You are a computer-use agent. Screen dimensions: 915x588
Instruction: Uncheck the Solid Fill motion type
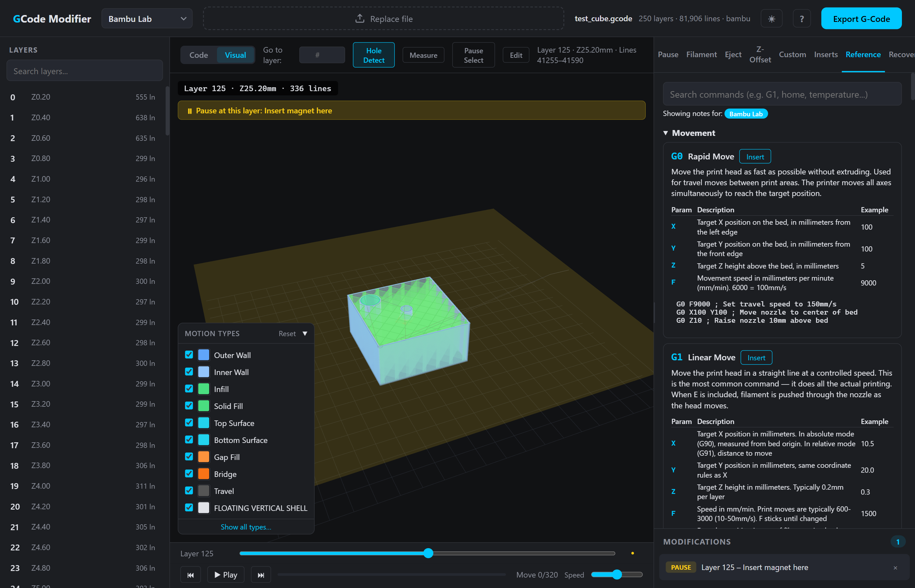click(x=189, y=406)
